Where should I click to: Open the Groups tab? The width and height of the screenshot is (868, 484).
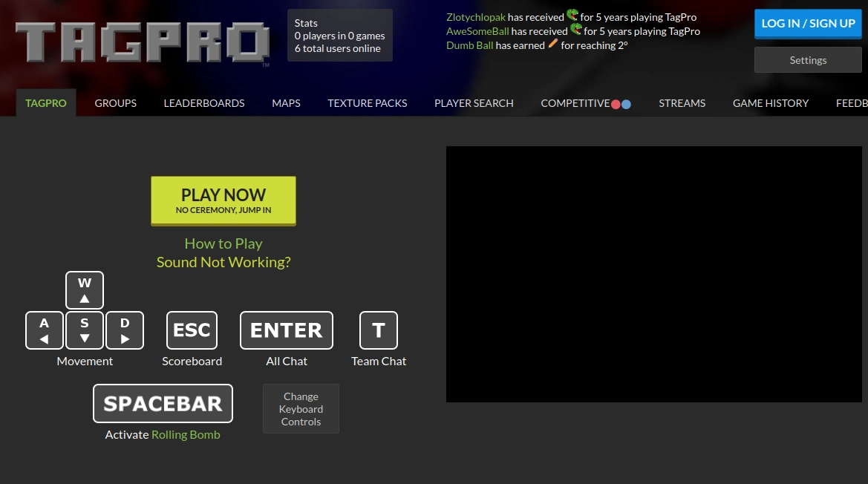tap(116, 103)
